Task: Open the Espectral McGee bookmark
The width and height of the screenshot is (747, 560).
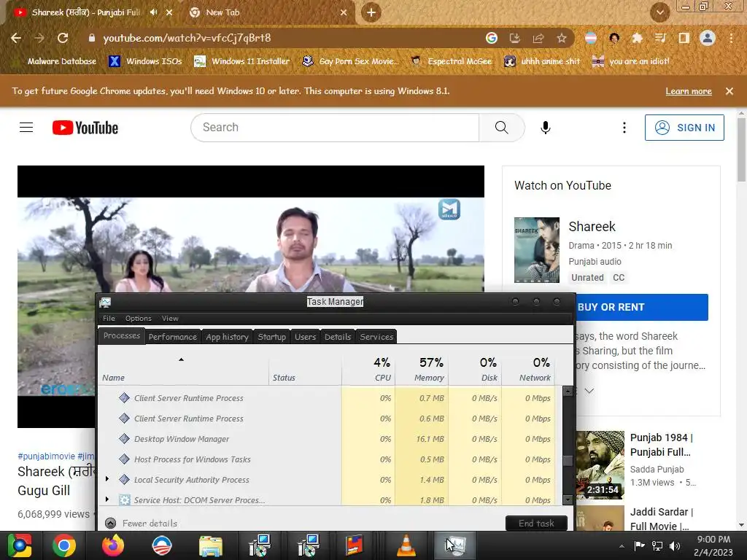Action: pyautogui.click(x=451, y=61)
